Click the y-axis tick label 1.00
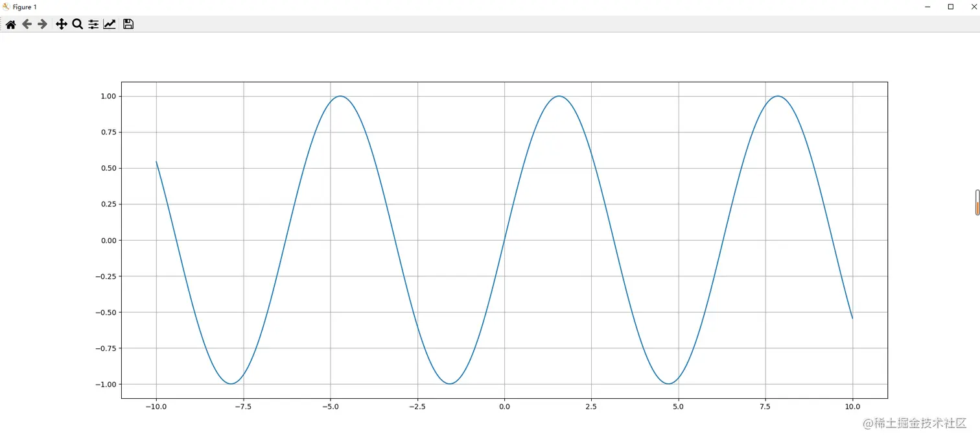The height and width of the screenshot is (443, 980). click(108, 96)
